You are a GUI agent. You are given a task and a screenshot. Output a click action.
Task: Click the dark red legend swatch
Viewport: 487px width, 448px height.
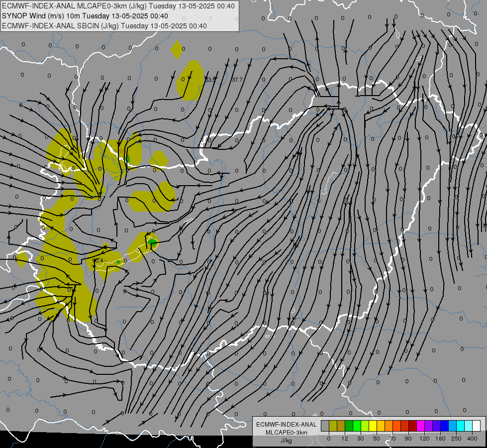[413, 426]
